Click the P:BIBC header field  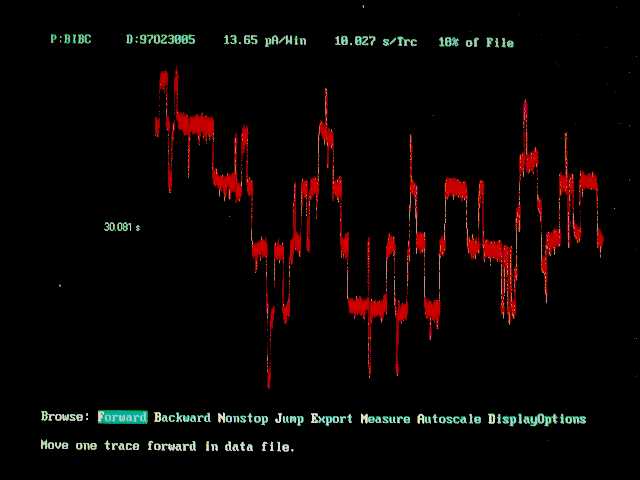(70, 41)
